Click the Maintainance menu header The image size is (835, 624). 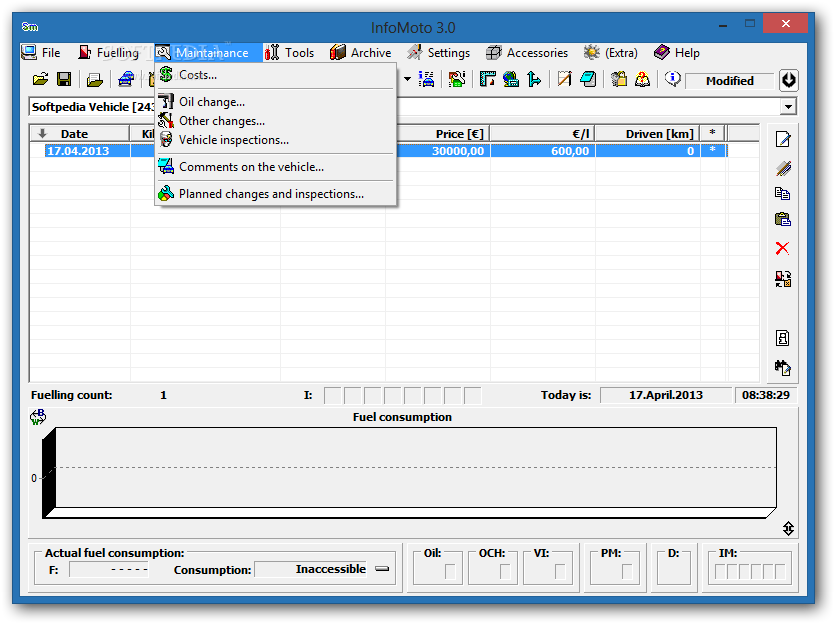coord(208,53)
